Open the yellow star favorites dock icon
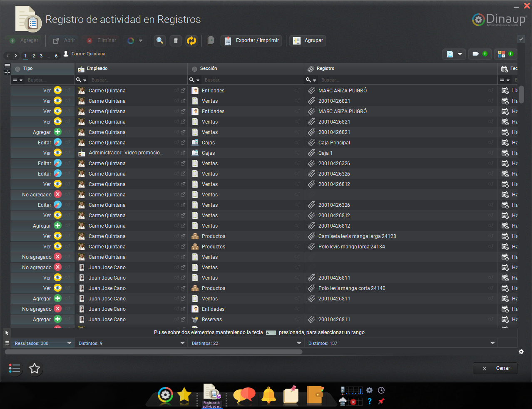The width and height of the screenshot is (532, 409). (x=184, y=395)
